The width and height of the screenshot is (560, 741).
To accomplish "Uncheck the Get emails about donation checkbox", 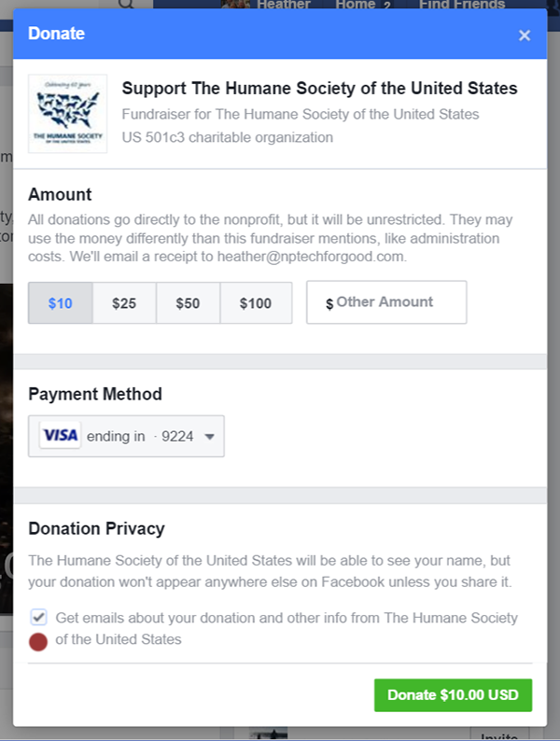I will 38,617.
